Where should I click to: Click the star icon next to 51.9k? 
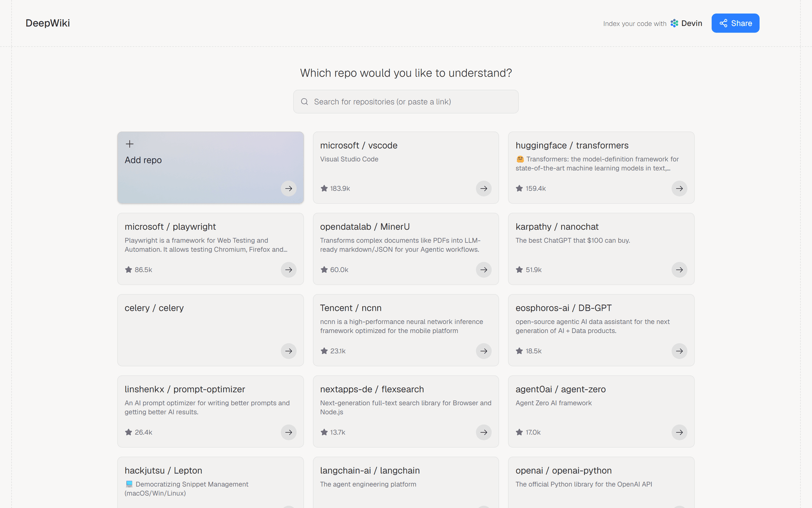pyautogui.click(x=519, y=270)
